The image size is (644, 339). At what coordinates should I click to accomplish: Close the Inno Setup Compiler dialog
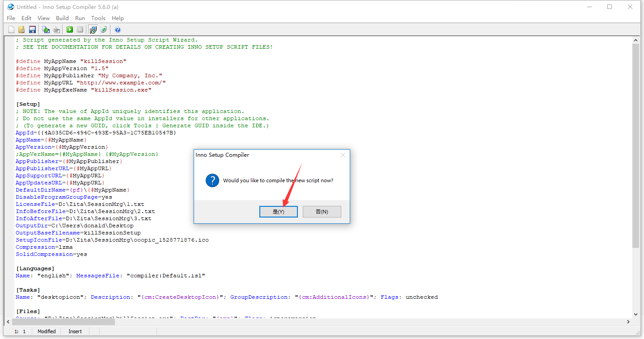pos(343,155)
